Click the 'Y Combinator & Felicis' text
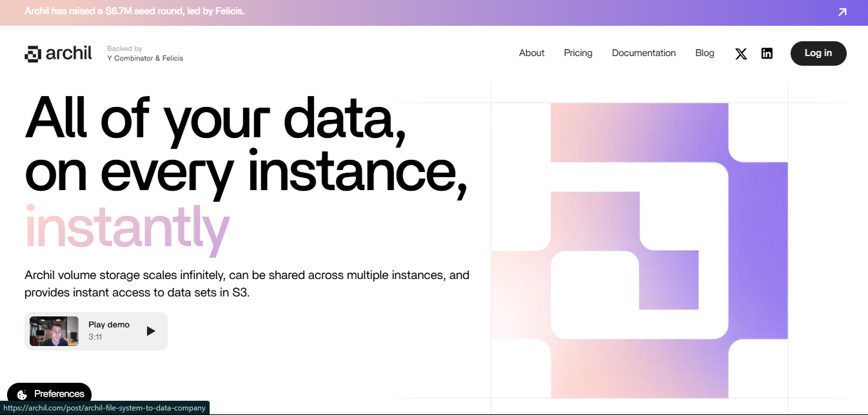868x415 pixels. (x=145, y=58)
